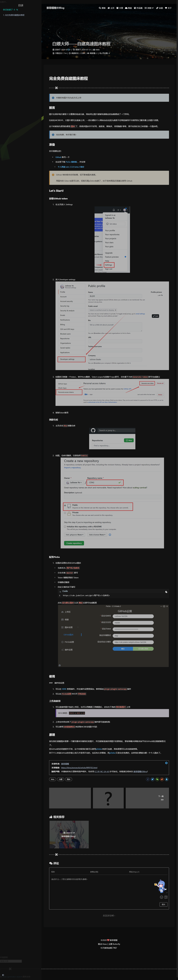Share the post via WeChat icon
178x980 pixels.
tap(157, 779)
